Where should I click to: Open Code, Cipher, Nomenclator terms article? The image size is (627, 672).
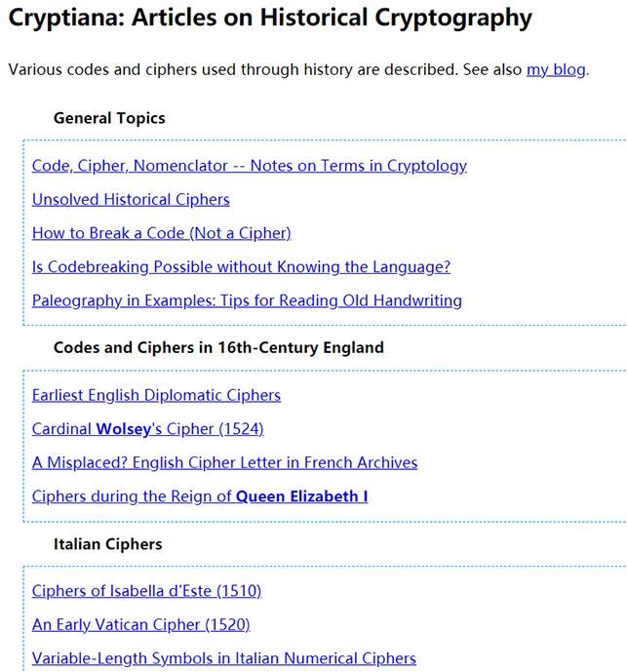click(x=249, y=166)
